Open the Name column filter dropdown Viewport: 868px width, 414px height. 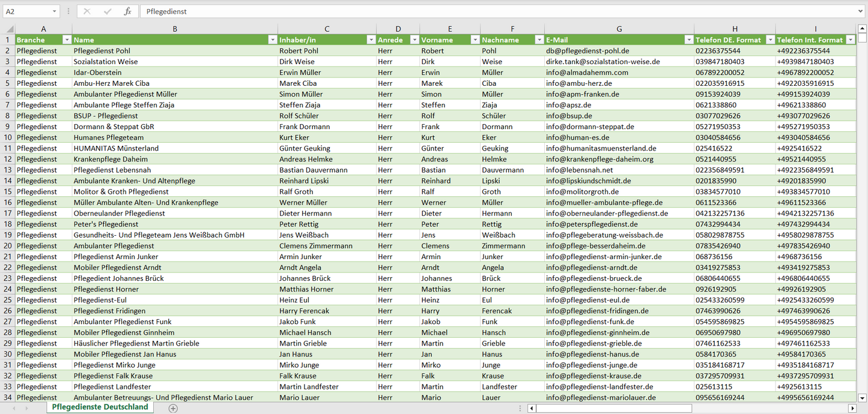[272, 40]
